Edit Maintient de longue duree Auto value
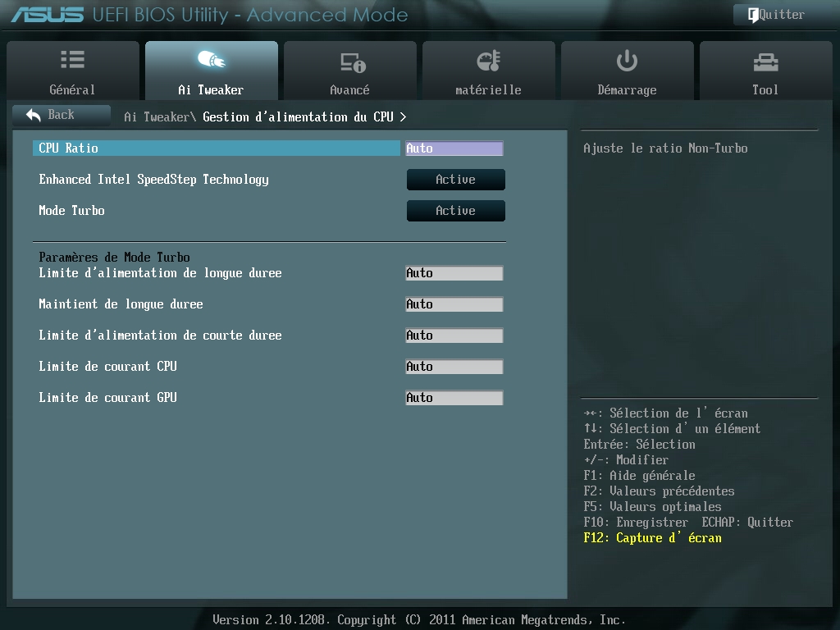 point(454,304)
